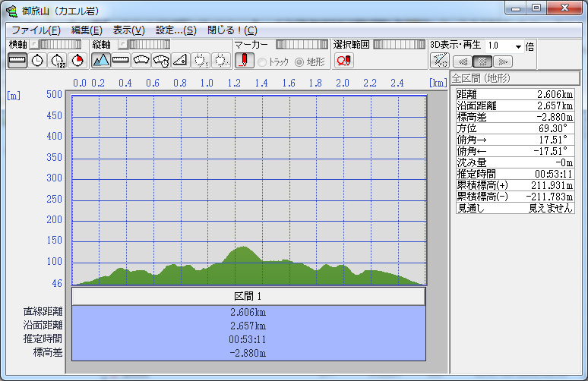Screen dimensions: 588x381
Task: Click the dotted plug icon with number 1
Action: pos(201,60)
